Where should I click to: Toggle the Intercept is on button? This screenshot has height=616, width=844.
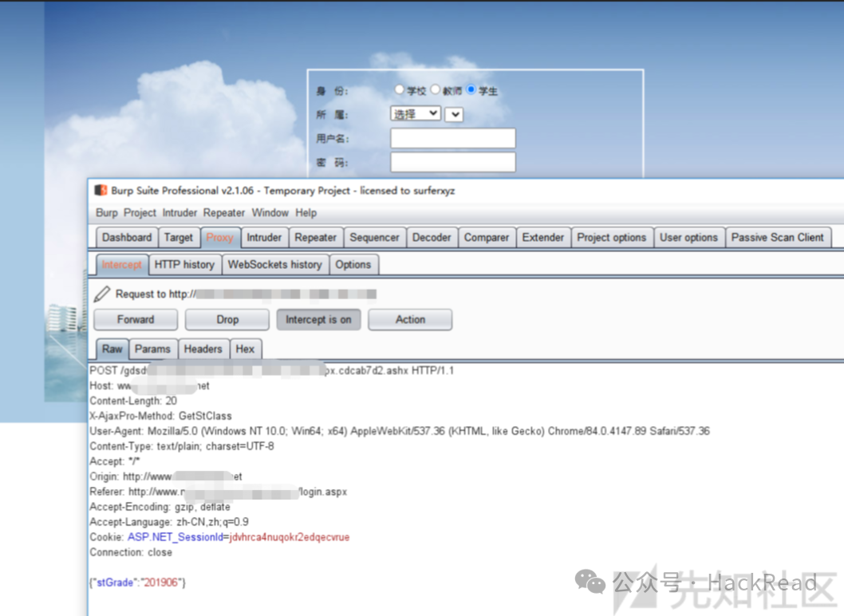318,319
